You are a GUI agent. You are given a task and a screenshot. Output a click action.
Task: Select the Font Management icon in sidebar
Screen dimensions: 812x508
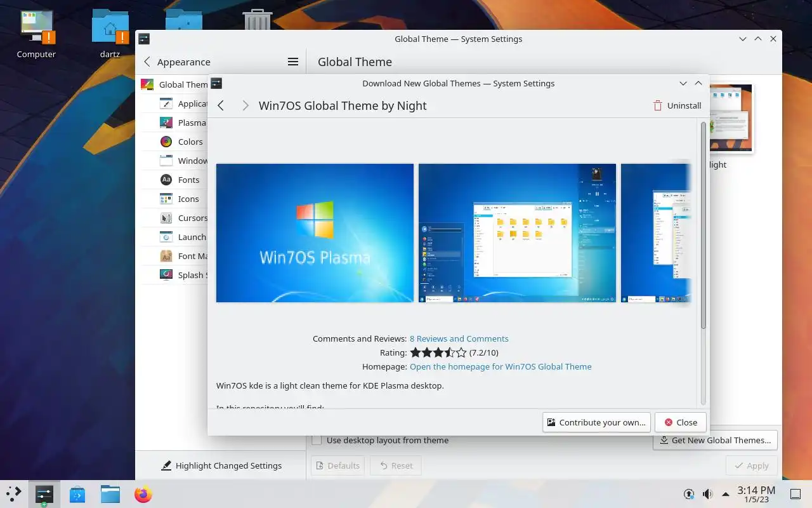pos(166,256)
